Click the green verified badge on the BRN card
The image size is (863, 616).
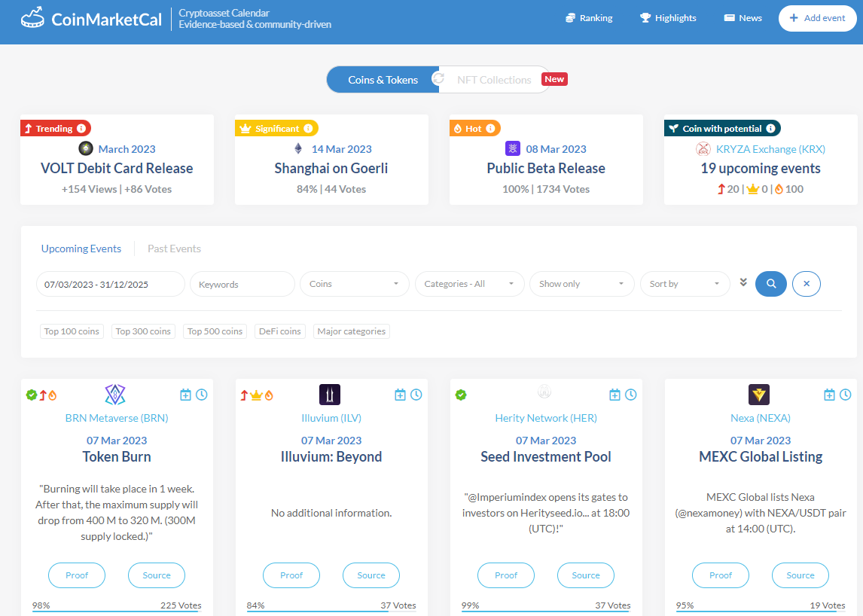point(32,395)
